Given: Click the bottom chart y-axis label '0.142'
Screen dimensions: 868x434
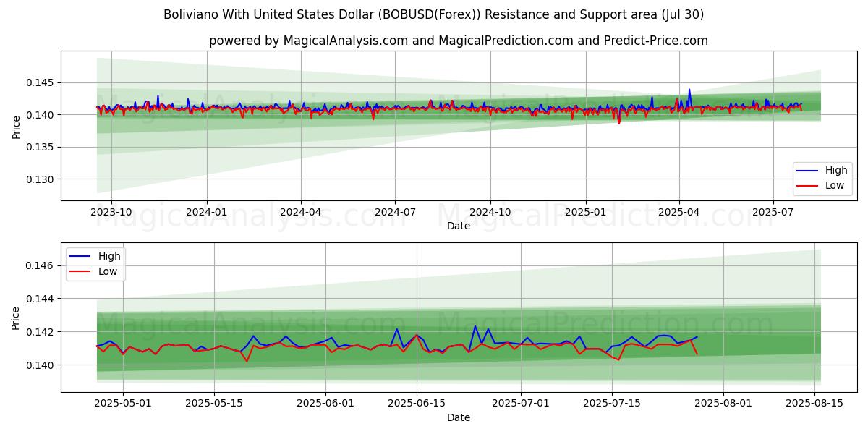Looking at the screenshot, I should pos(41,332).
